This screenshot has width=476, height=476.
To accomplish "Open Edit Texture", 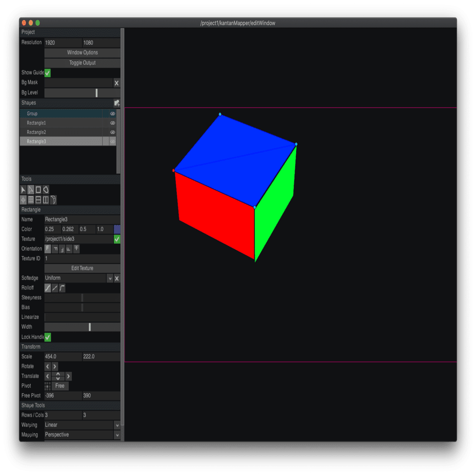I will coord(82,268).
